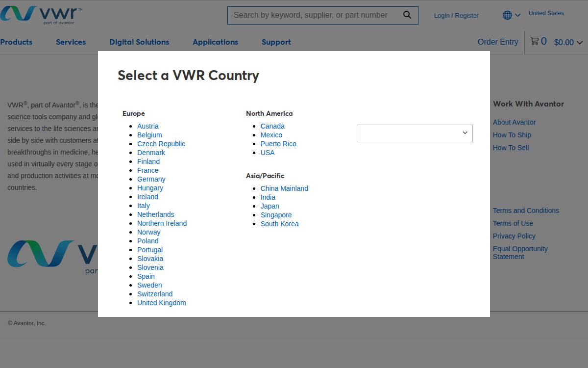Open the empty country dropdown in dialog
Image resolution: width=588 pixels, height=368 pixels.
[x=415, y=133]
